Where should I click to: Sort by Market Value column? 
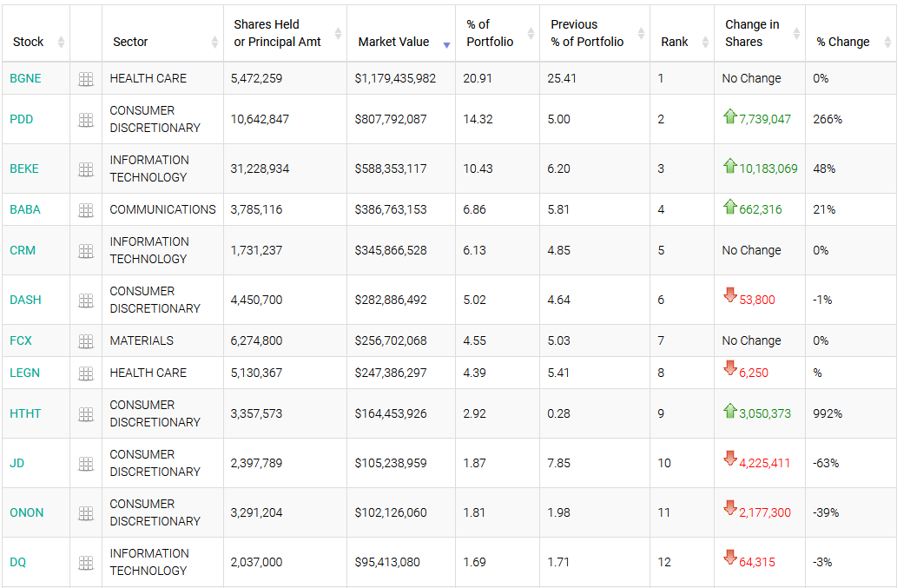(393, 42)
